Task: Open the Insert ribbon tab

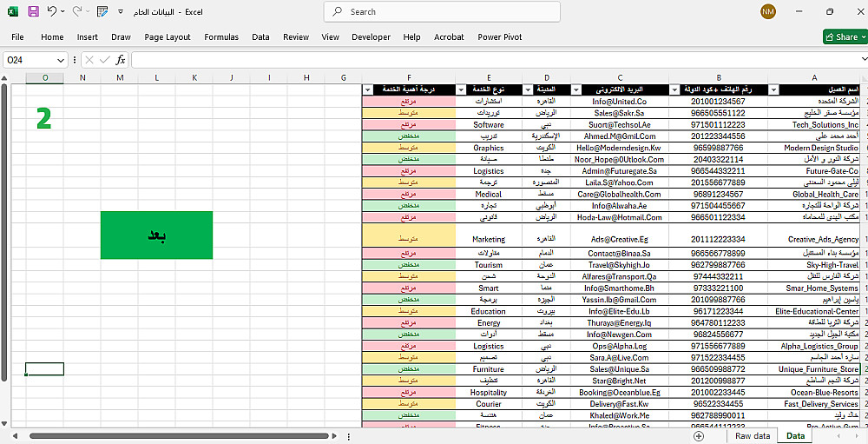Action: tap(88, 37)
